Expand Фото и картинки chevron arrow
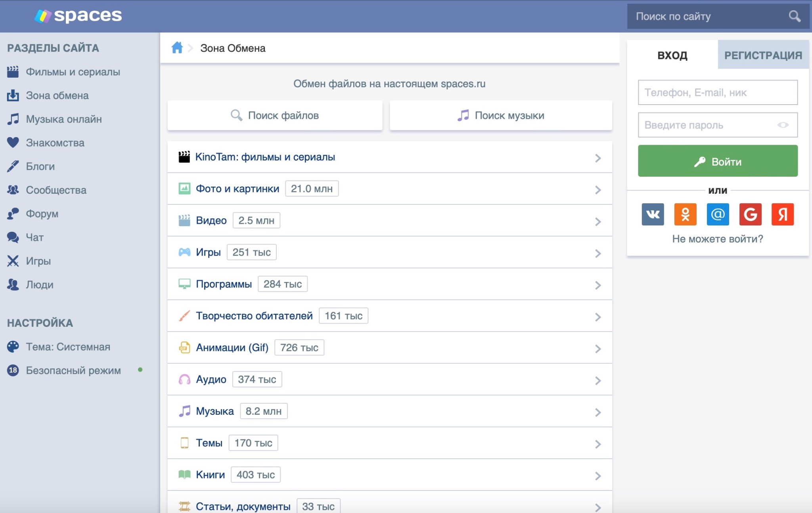The width and height of the screenshot is (812, 513). [x=598, y=190]
